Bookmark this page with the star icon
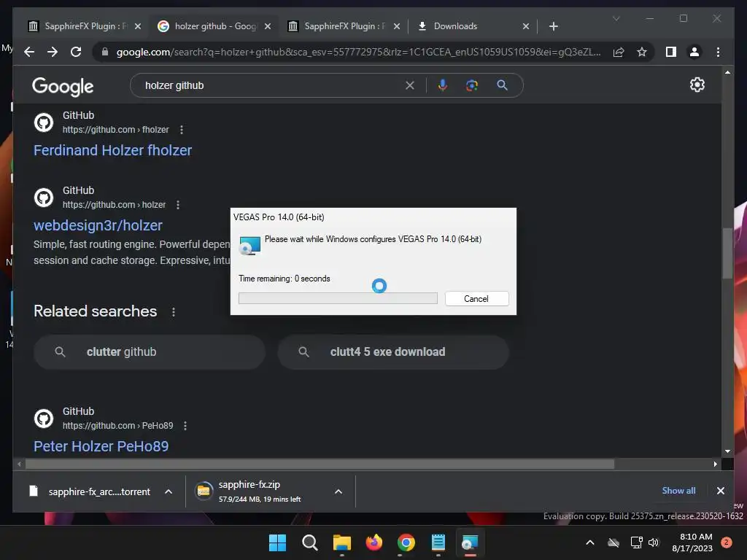The height and width of the screenshot is (560, 747). (x=642, y=52)
